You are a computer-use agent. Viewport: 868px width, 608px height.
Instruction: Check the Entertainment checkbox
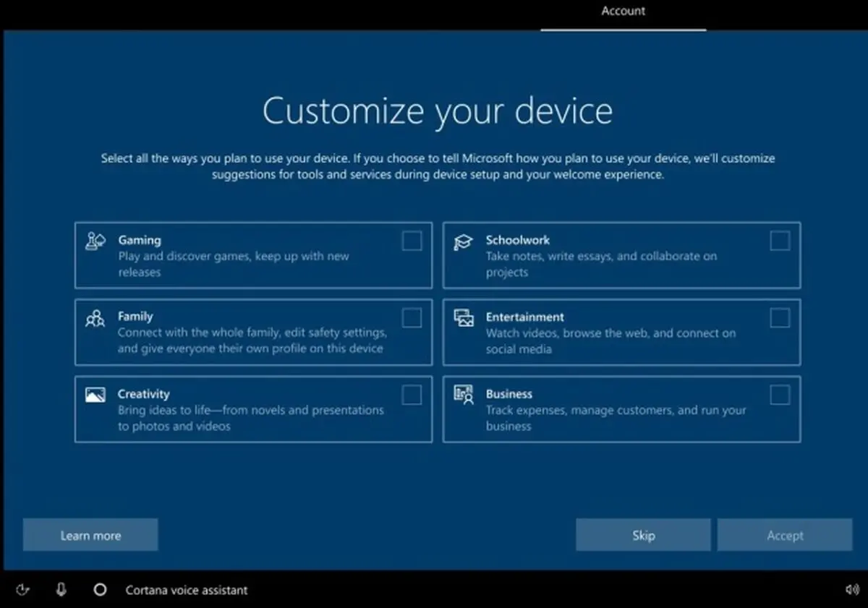coord(780,317)
